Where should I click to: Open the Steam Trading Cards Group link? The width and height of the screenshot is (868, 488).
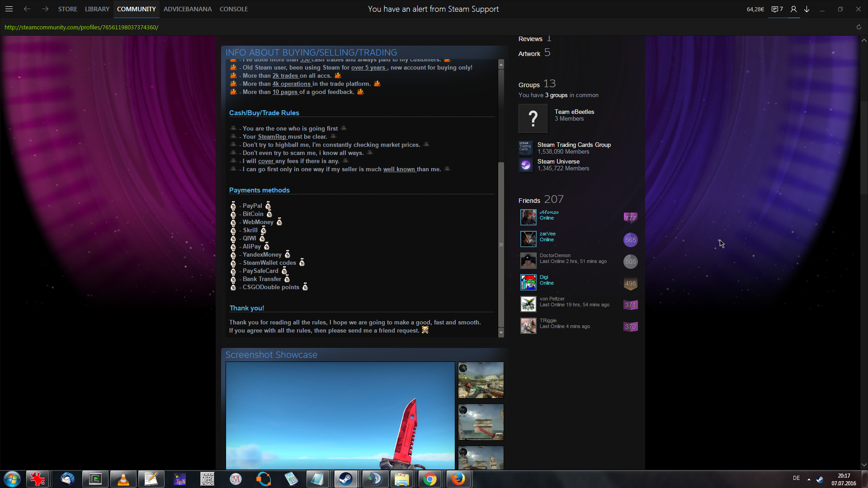tap(574, 145)
